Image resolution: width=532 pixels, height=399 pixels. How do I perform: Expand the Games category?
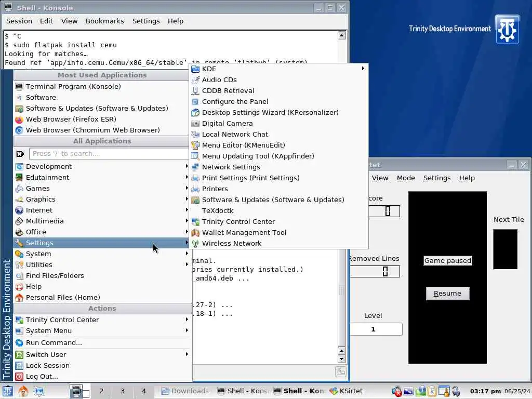pyautogui.click(x=102, y=188)
